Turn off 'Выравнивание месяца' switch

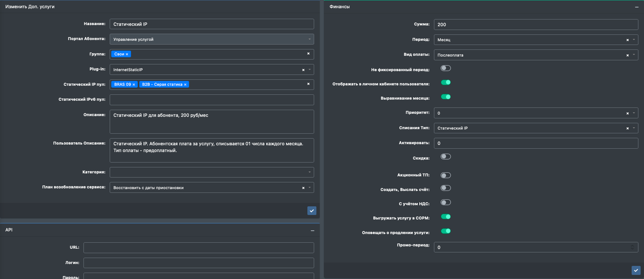(x=446, y=97)
